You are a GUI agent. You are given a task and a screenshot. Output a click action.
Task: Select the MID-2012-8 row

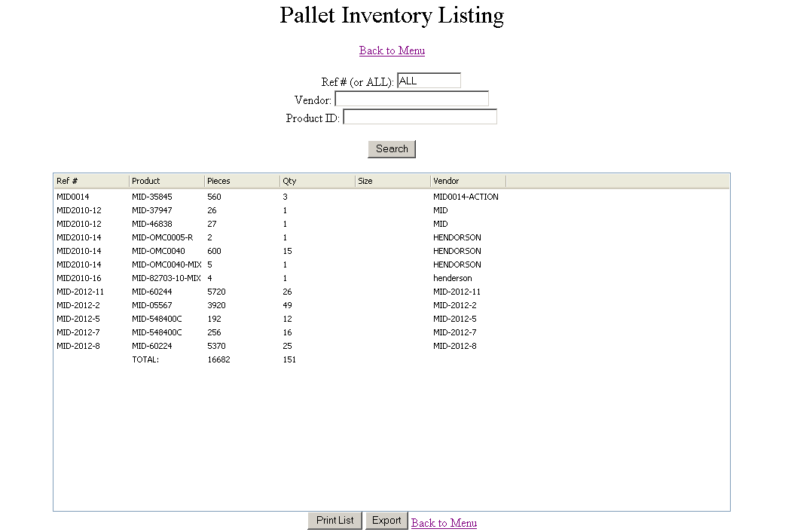click(392, 346)
